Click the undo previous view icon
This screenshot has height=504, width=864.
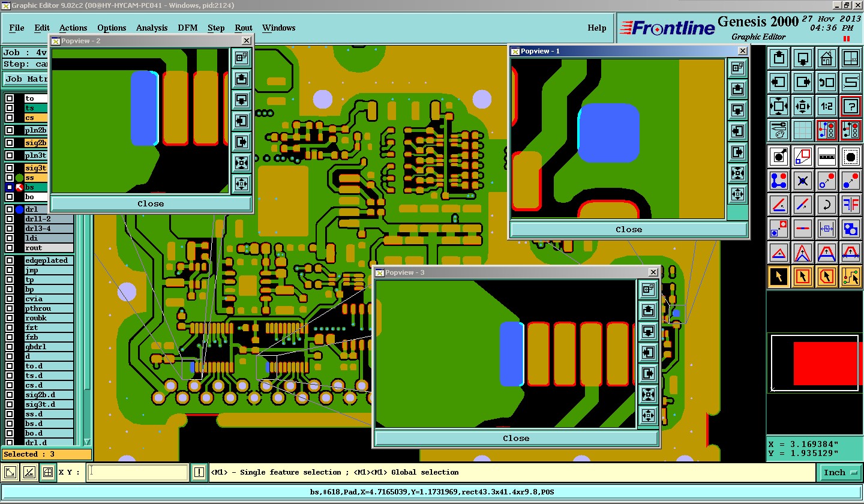pyautogui.click(x=826, y=83)
